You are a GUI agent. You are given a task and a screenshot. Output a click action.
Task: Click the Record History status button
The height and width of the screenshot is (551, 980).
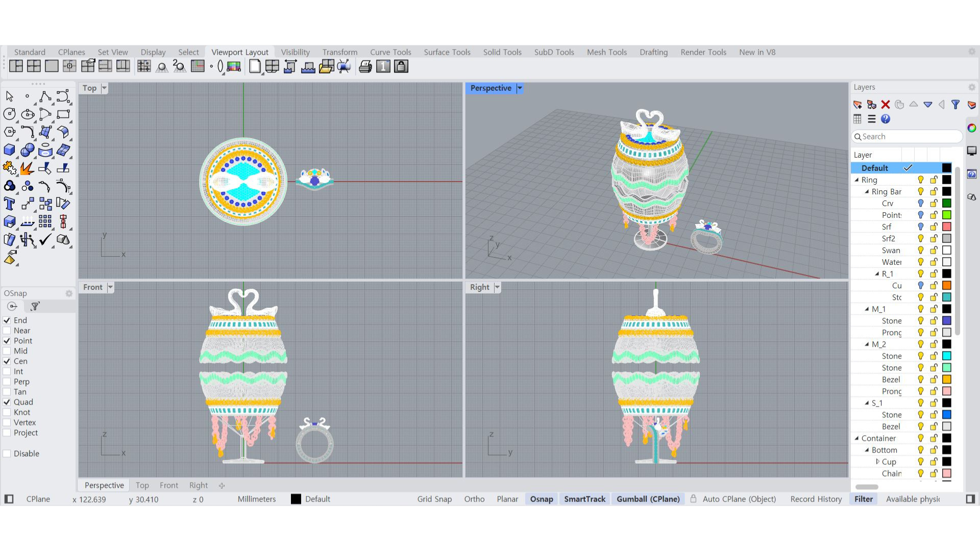pos(816,499)
